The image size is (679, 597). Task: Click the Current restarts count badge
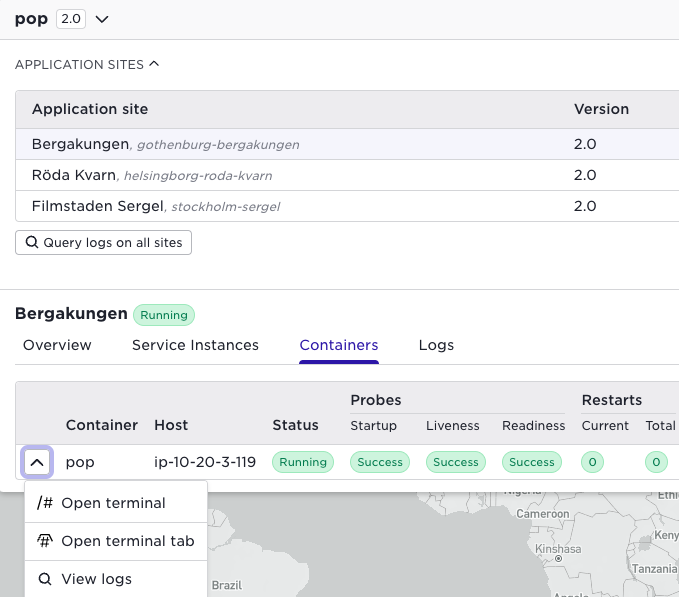(x=592, y=462)
